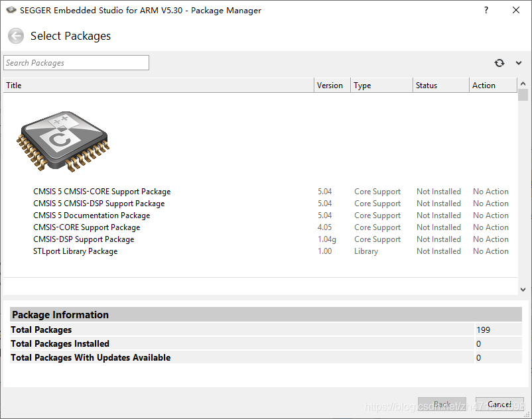Open the help question mark

486,10
